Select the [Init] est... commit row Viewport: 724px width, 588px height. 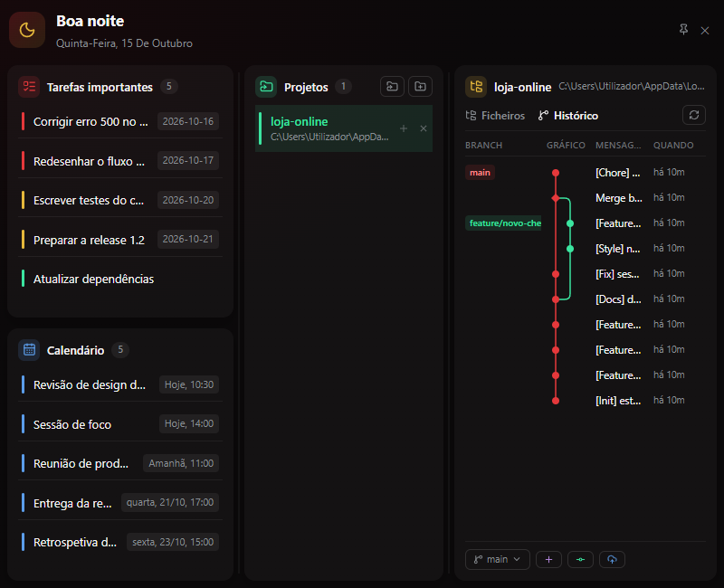[586, 401]
